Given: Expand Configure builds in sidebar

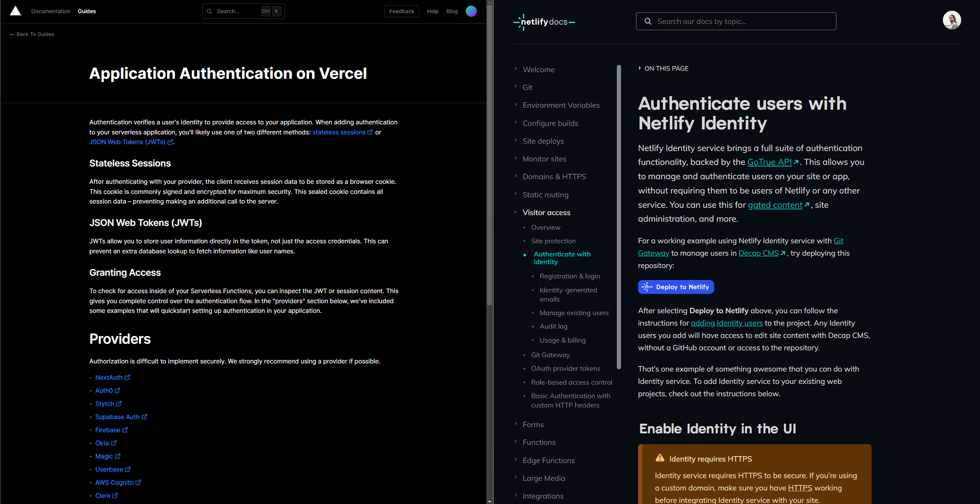Looking at the screenshot, I should coord(516,122).
